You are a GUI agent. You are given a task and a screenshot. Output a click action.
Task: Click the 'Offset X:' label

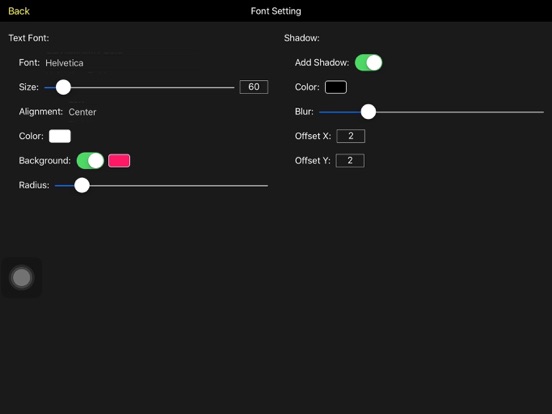(x=313, y=136)
